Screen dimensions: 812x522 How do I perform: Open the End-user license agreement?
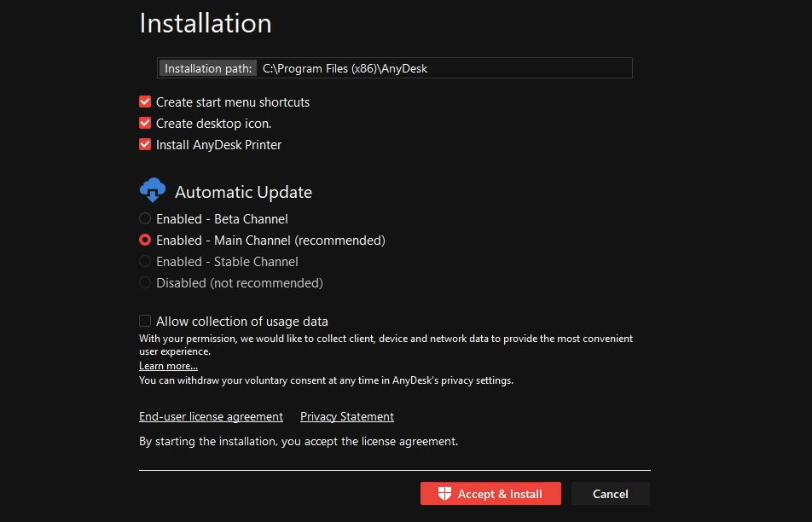[x=211, y=416]
